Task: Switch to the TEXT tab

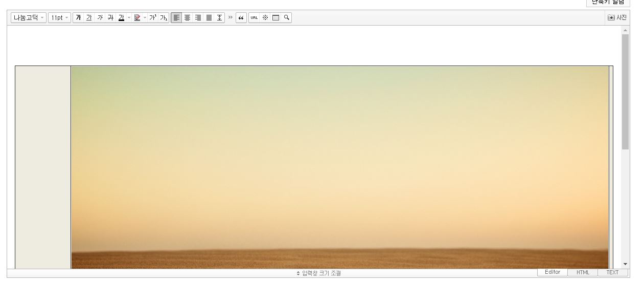Action: click(612, 272)
